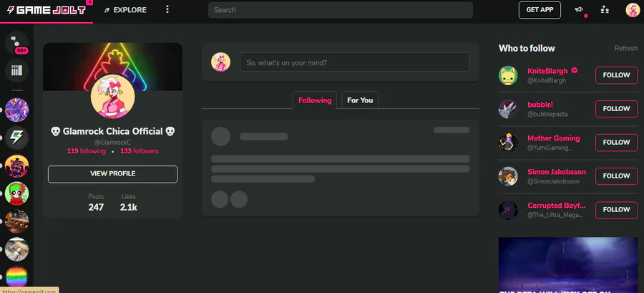Open Mother Gaming's avatar
The width and height of the screenshot is (644, 293).
point(508,143)
